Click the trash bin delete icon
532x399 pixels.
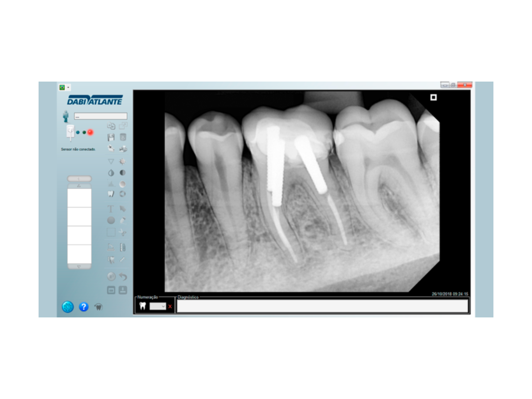123,137
